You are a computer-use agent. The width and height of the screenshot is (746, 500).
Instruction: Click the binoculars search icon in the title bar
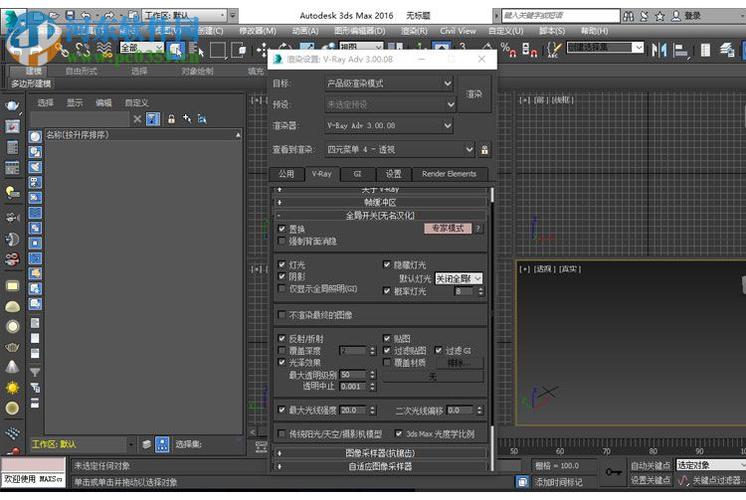click(628, 16)
